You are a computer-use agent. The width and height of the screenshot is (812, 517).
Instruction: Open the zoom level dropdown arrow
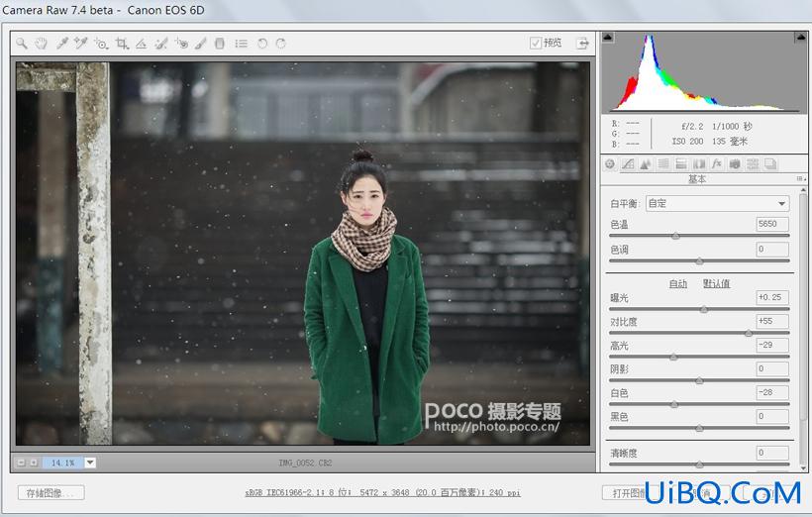pyautogui.click(x=90, y=463)
